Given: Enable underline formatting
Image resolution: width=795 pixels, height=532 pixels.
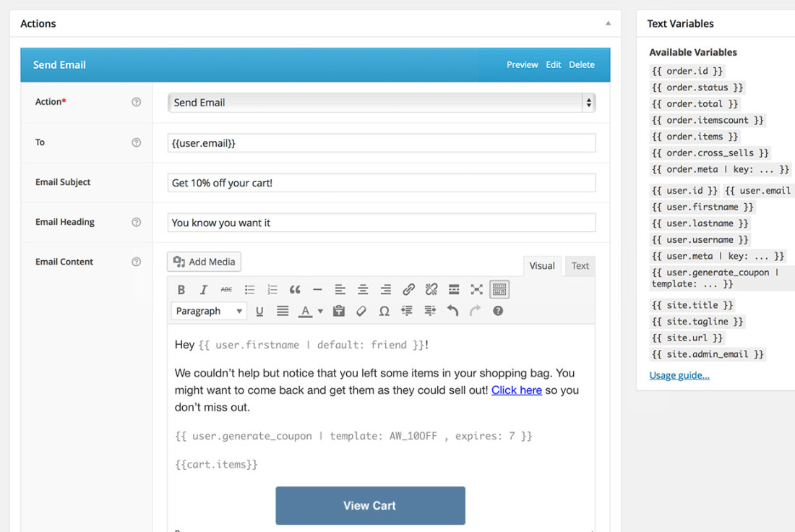Looking at the screenshot, I should (259, 310).
